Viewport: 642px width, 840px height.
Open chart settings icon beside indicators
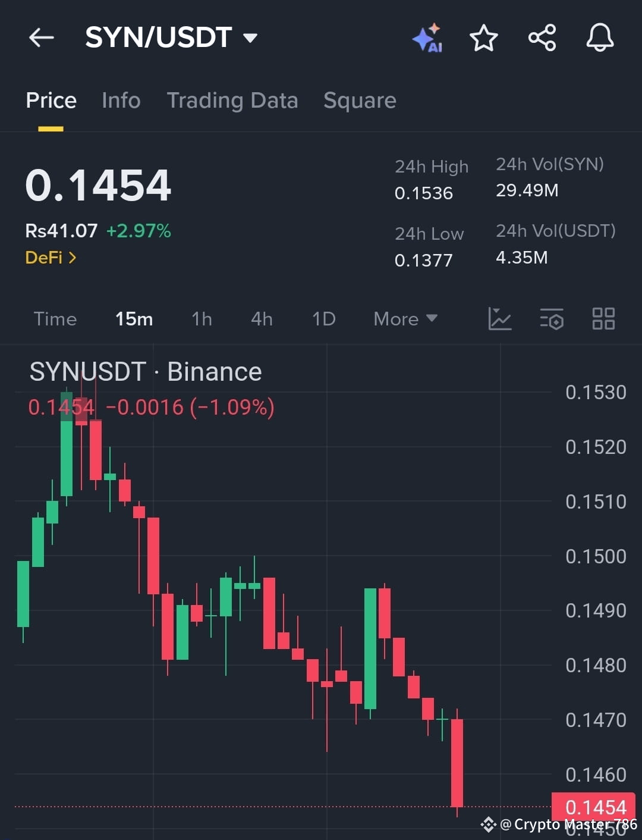(x=552, y=319)
